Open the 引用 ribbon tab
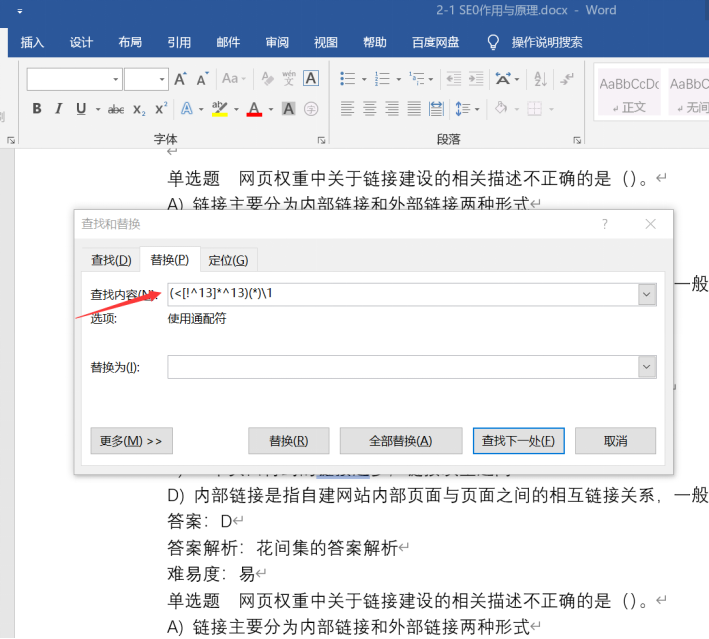Image resolution: width=709 pixels, height=639 pixels. (179, 43)
